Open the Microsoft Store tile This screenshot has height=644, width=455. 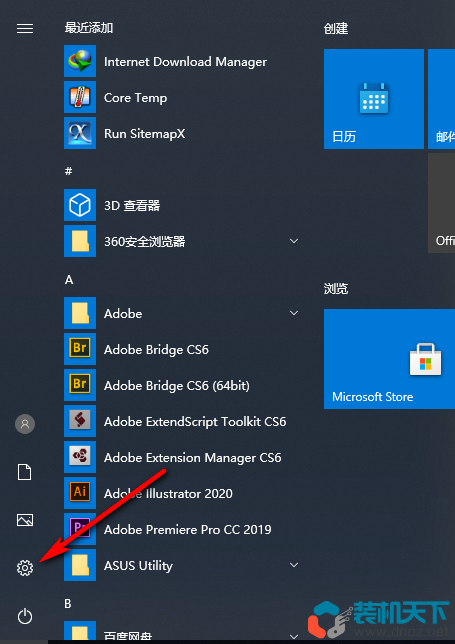coord(389,359)
